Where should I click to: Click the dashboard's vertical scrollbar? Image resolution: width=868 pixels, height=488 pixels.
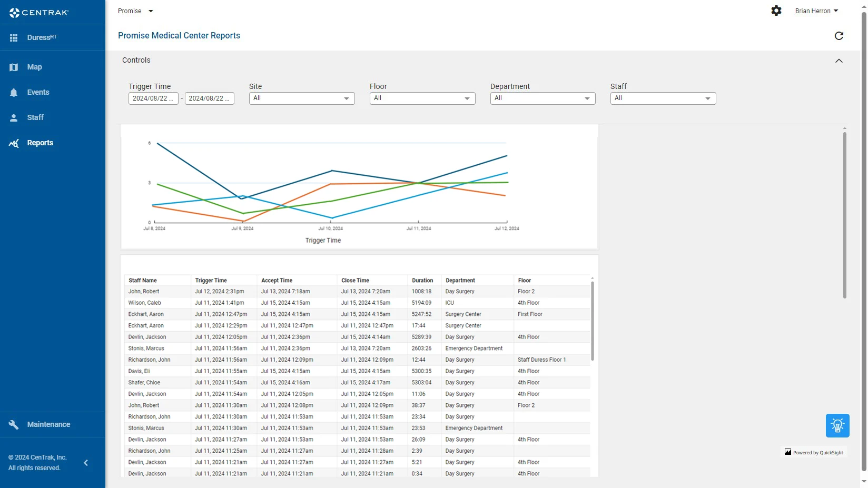845,215
